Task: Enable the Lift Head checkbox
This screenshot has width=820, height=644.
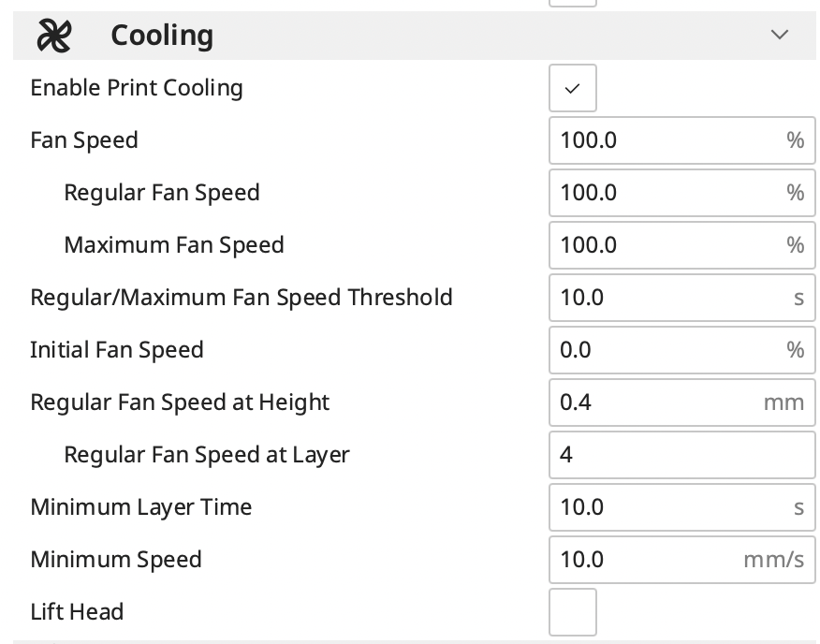Action: click(573, 612)
